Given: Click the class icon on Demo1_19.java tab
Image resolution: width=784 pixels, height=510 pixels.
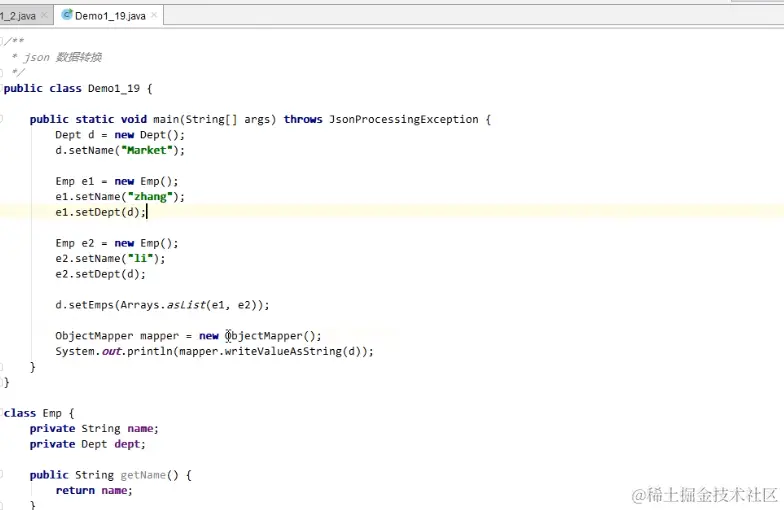Looking at the screenshot, I should pos(66,15).
